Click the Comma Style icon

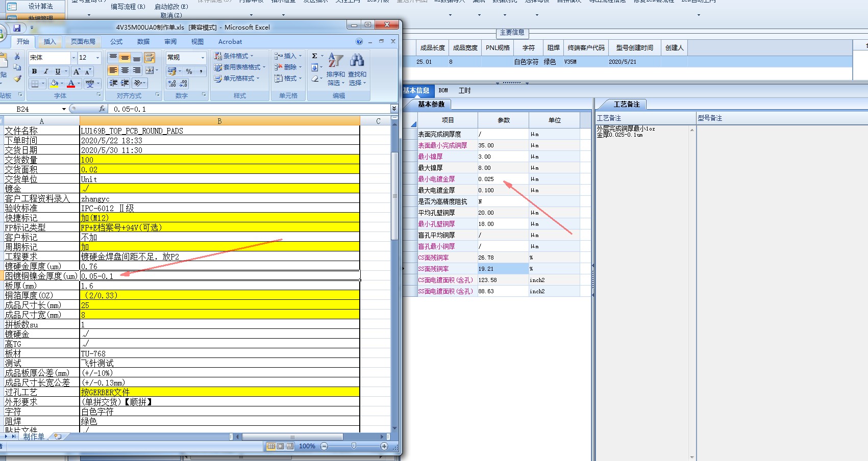pyautogui.click(x=201, y=71)
